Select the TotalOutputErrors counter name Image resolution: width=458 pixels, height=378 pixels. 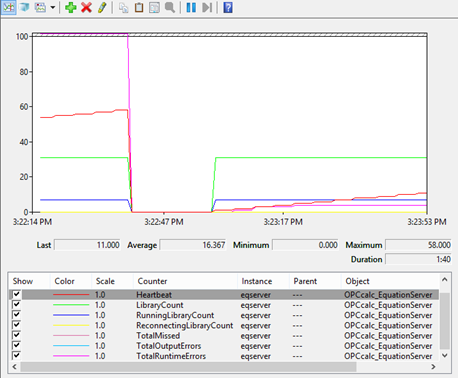169,346
